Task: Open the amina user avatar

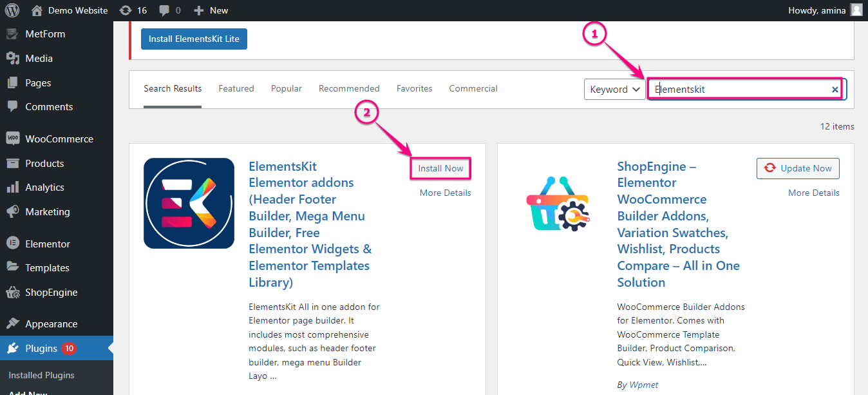Action: (856, 10)
